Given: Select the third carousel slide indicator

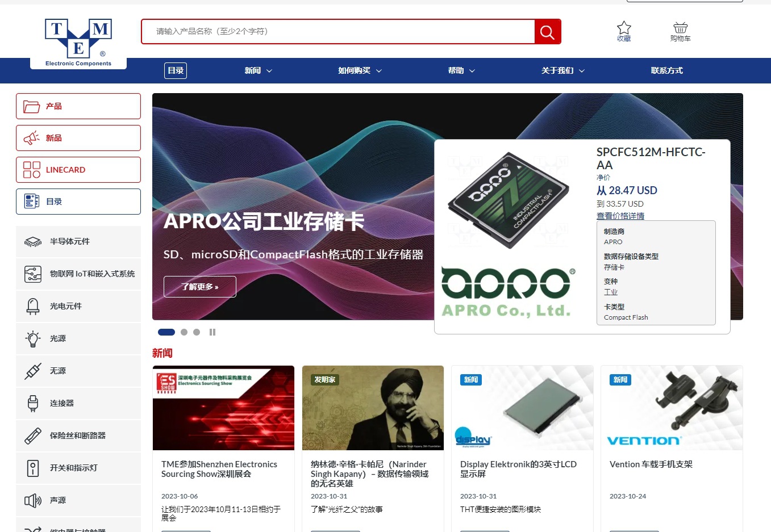Looking at the screenshot, I should click(197, 332).
